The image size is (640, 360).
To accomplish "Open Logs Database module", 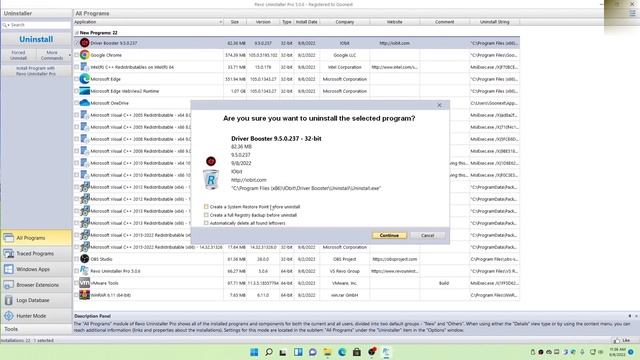I will pos(36,300).
